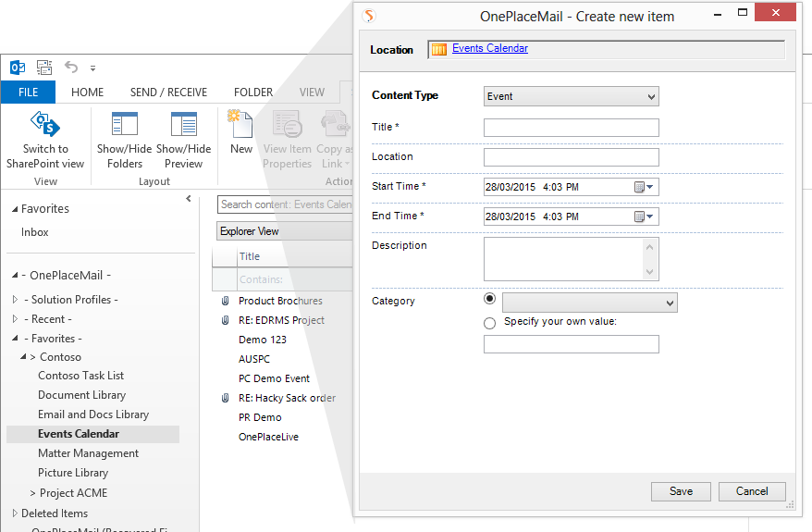Select 'Specify your own value' radio button
812x532 pixels.
coord(489,323)
